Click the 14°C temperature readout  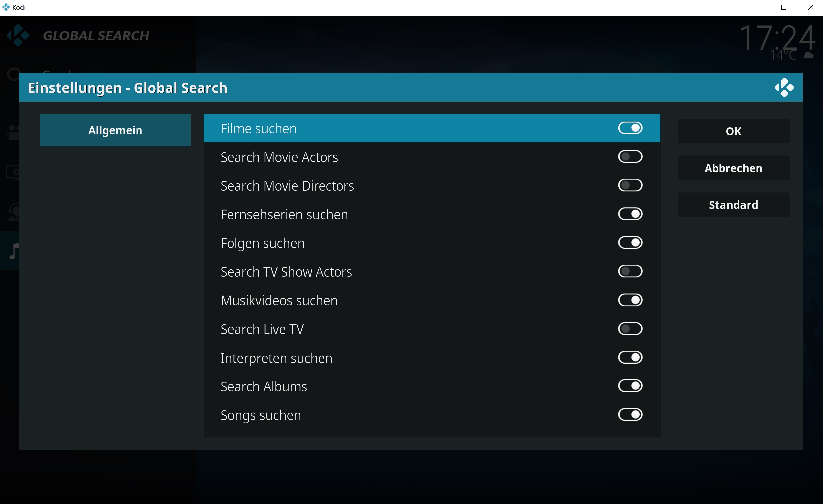(783, 55)
